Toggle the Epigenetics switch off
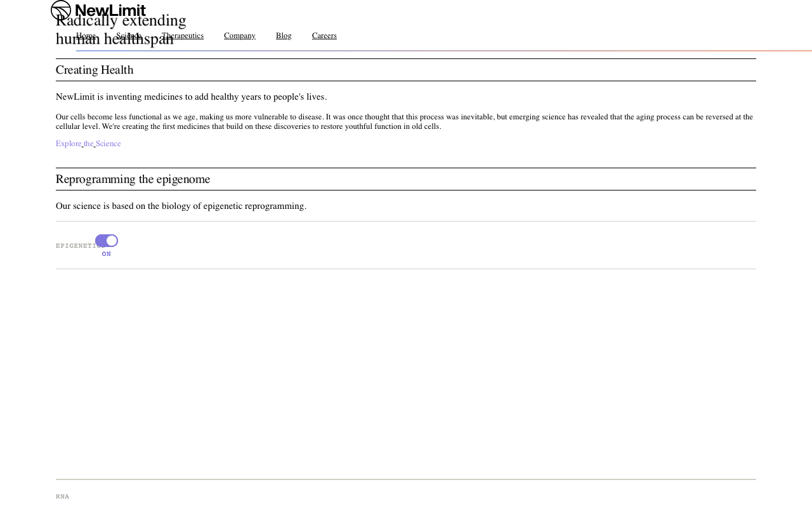Screen dimensions: 812x508 coord(107,241)
